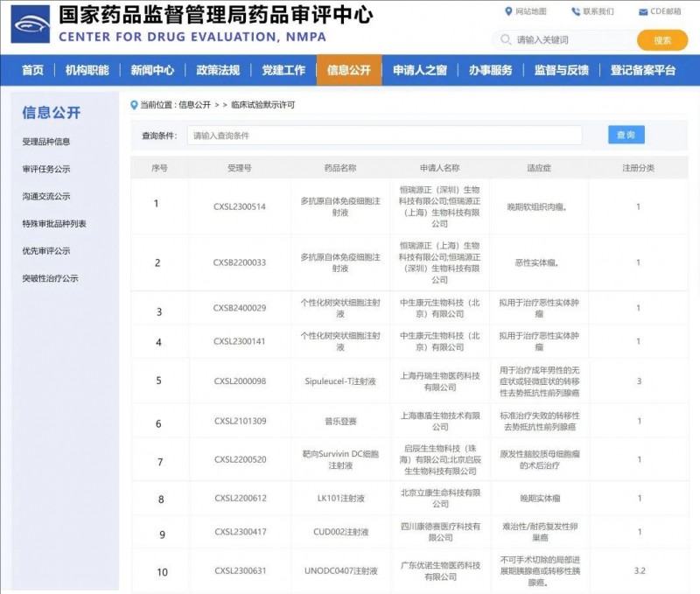
Task: Click breadcrumb 临床试验默示许可
Action: coord(263,105)
